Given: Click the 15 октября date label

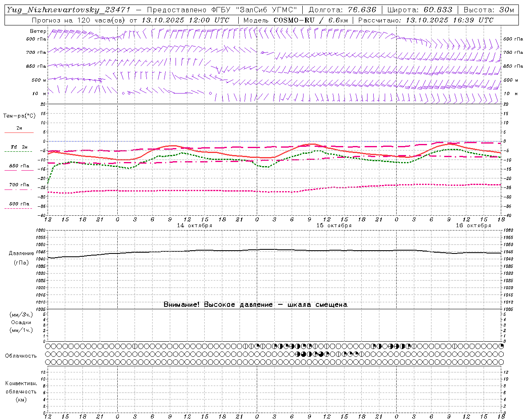Looking at the screenshot, I should (334, 226).
